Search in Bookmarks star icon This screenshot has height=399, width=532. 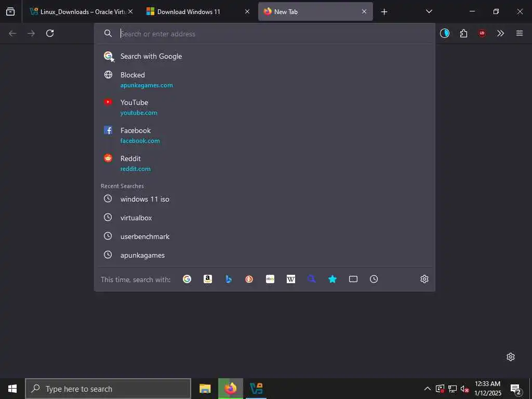point(332,279)
